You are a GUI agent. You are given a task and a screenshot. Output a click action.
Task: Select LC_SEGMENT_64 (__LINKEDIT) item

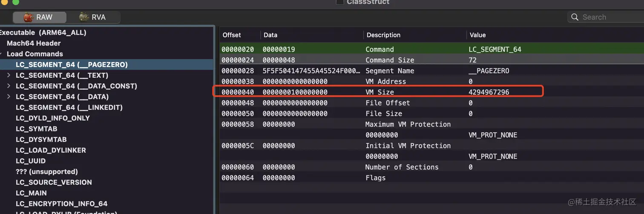[69, 107]
